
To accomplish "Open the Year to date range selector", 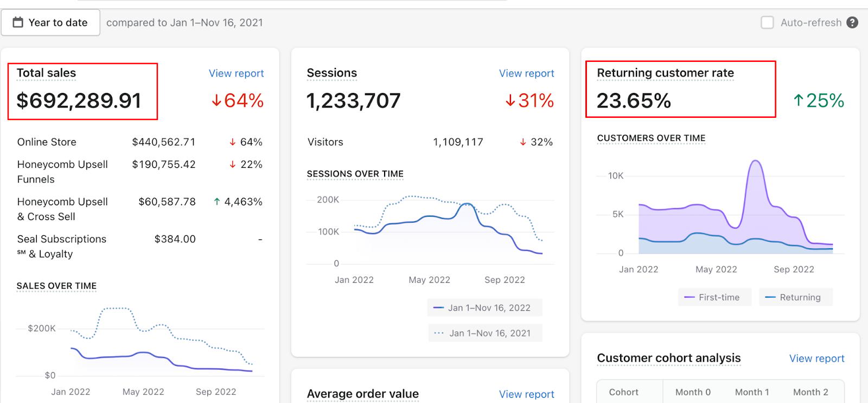I will [50, 22].
